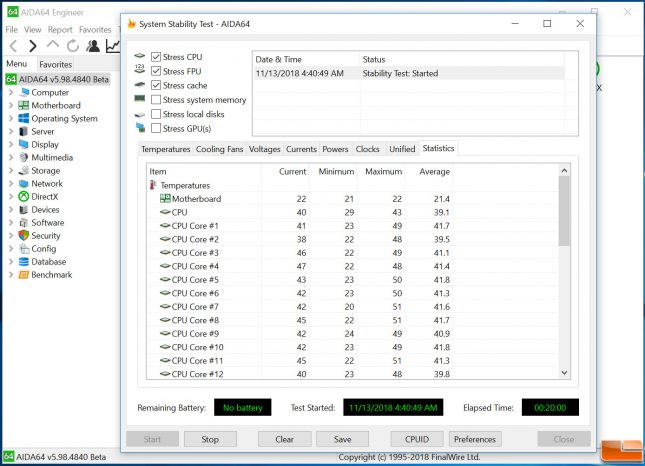Expand the Display tree node

11,144
